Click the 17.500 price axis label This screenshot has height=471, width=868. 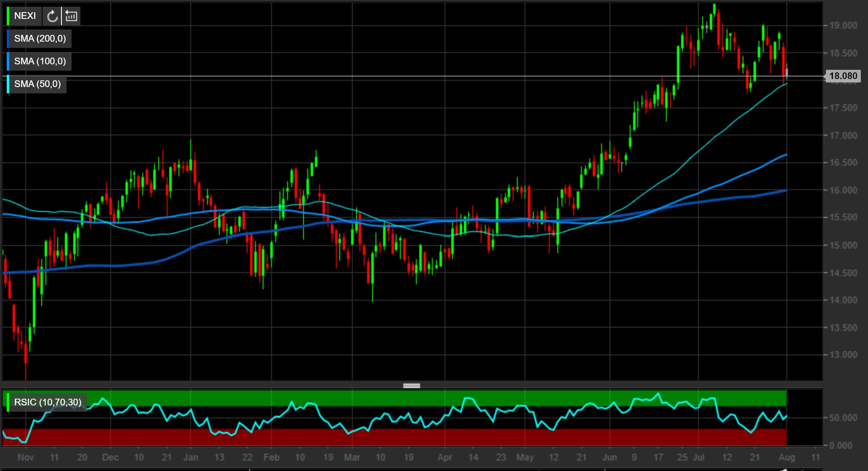click(843, 108)
